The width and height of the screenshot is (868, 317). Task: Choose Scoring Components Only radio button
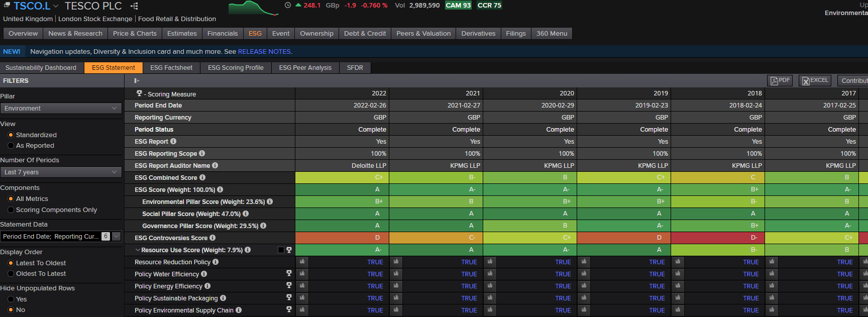pos(11,210)
